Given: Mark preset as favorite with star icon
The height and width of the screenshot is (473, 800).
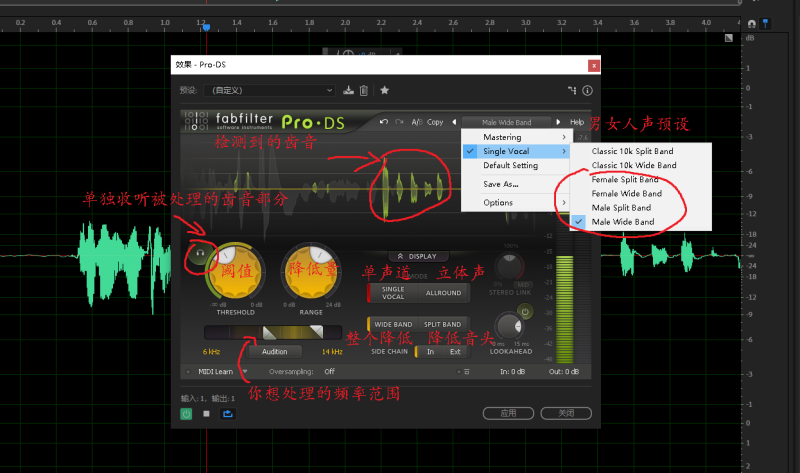Looking at the screenshot, I should [x=384, y=90].
